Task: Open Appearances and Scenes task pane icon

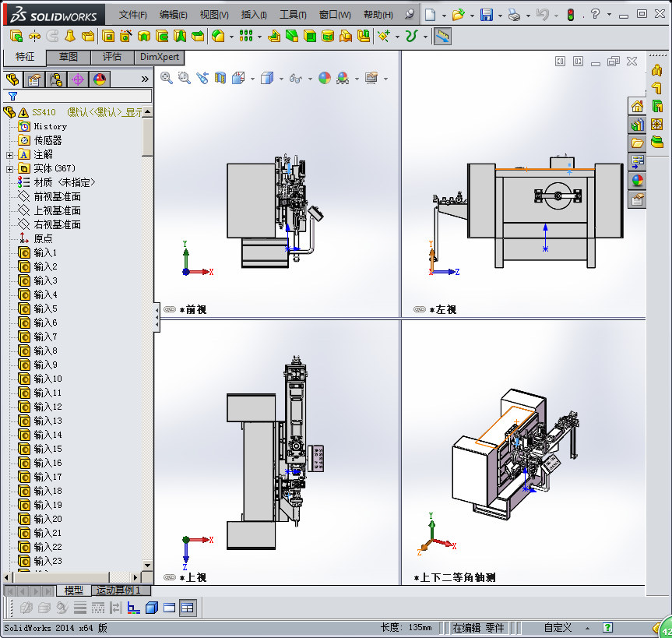Action: (x=637, y=181)
